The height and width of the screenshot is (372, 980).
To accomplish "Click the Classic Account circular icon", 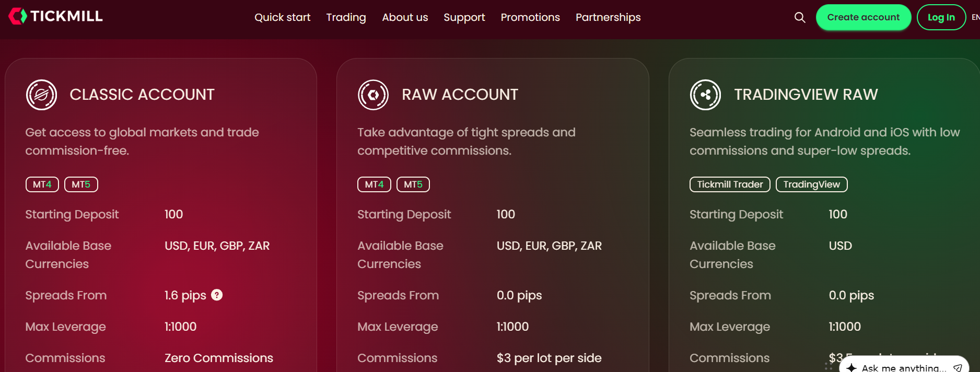I will point(42,95).
